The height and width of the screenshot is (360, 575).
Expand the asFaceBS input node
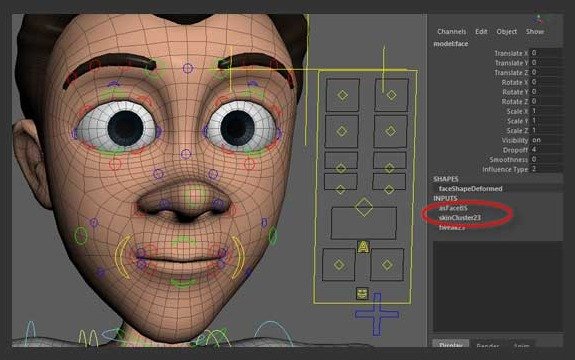click(x=453, y=208)
